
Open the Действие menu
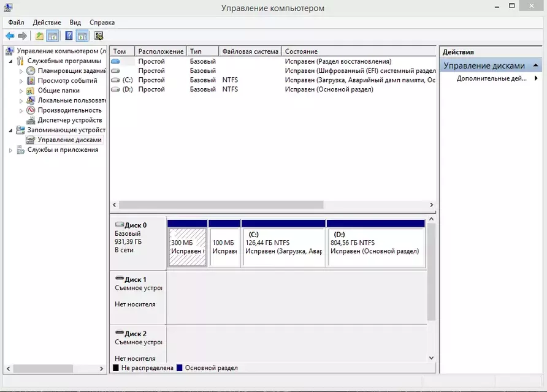(47, 22)
